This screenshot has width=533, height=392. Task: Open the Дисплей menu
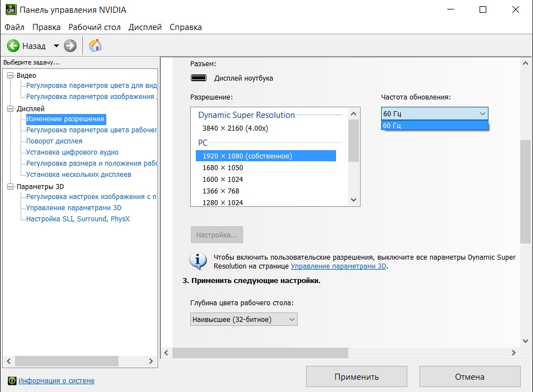145,27
